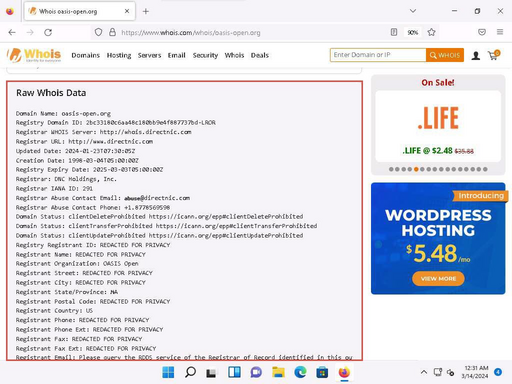Open the tracking protection shield icon
Image resolution: width=512 pixels, height=384 pixels.
pos(98,32)
